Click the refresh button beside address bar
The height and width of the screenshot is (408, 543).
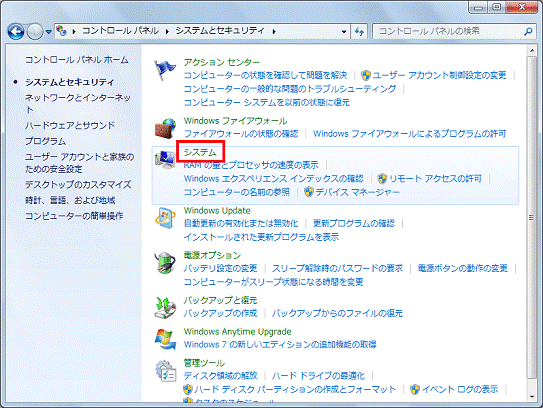359,32
